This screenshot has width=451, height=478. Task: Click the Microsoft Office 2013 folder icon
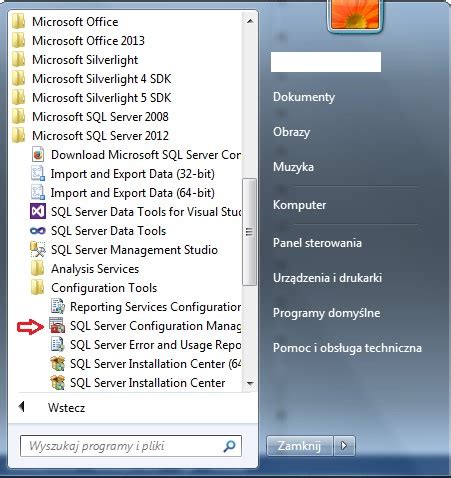coord(19,40)
